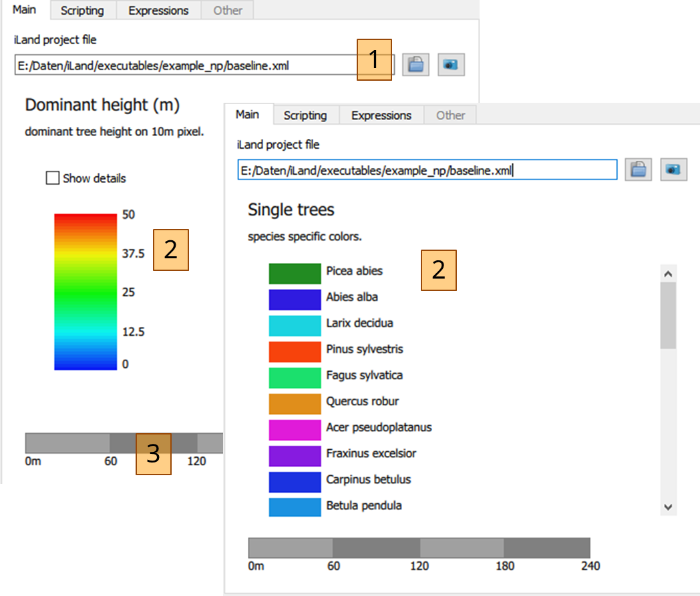Viewport: 700px width, 596px height.
Task: Open Scripting tab in back panel
Action: (82, 10)
